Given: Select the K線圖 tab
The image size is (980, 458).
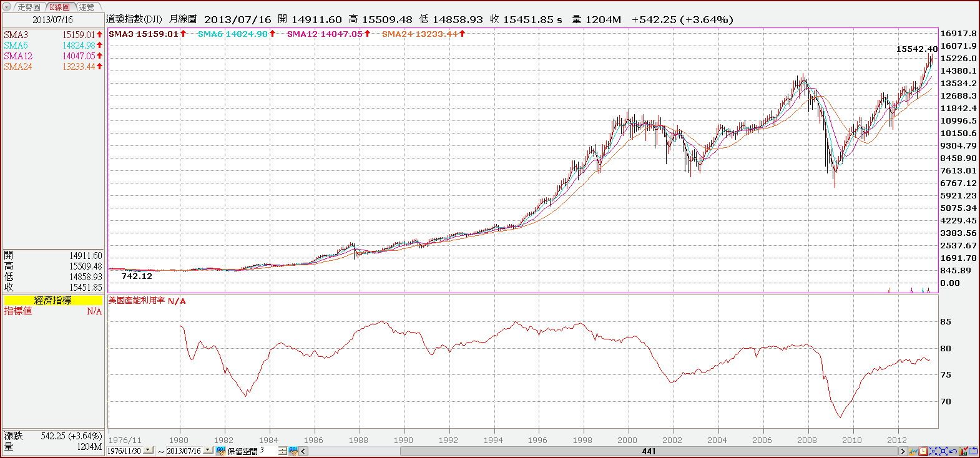Looking at the screenshot, I should point(60,7).
